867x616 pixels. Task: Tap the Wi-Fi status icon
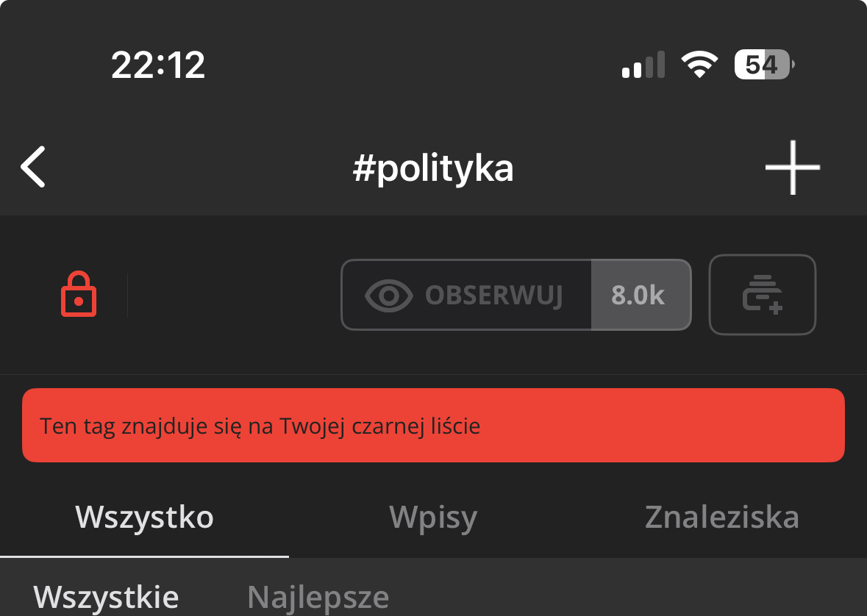coord(699,65)
